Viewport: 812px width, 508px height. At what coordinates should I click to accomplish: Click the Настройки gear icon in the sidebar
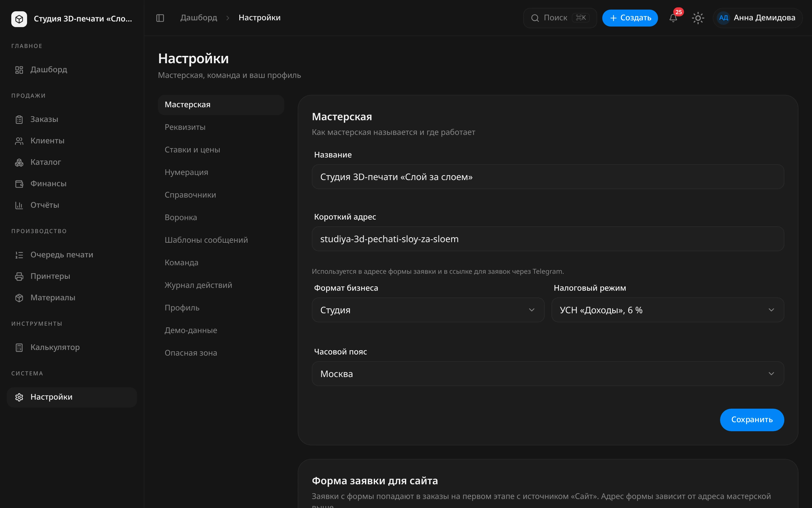point(19,397)
